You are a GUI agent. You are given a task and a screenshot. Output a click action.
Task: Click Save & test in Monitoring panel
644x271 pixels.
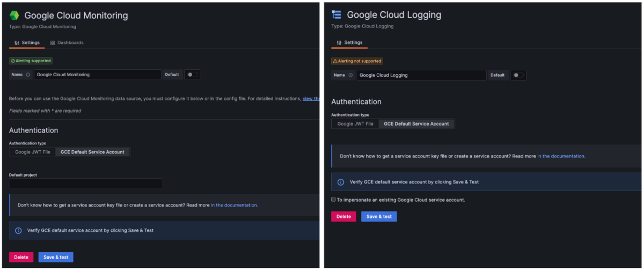pos(56,257)
